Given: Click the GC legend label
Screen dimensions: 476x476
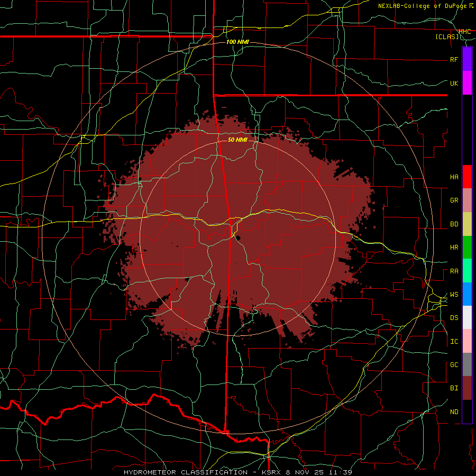Looking at the screenshot, I should 454,365.
